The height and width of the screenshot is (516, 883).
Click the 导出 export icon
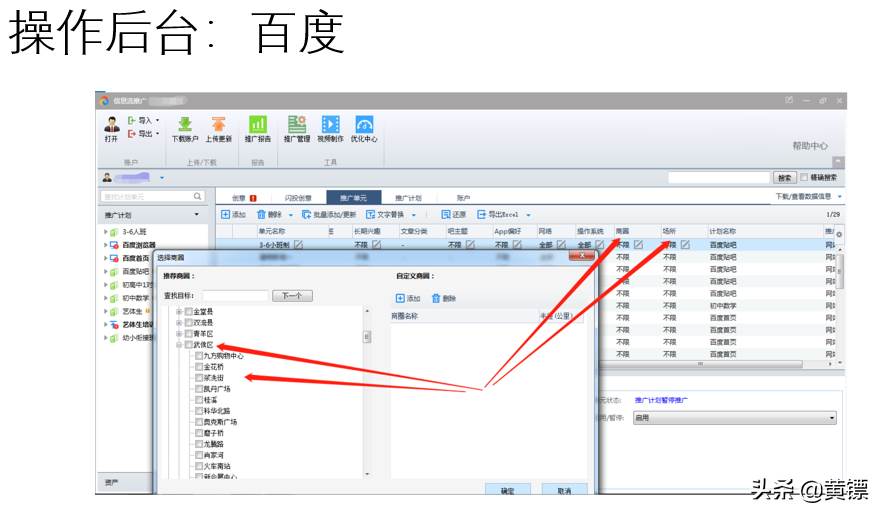click(132, 134)
